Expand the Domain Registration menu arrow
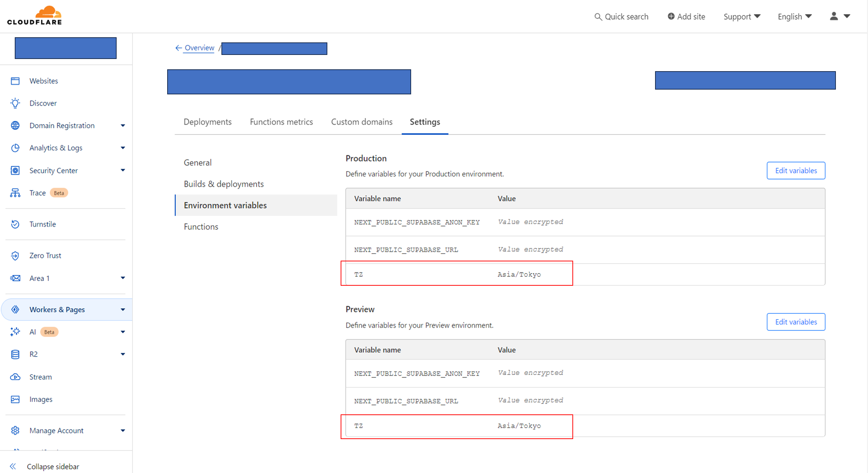 pyautogui.click(x=123, y=126)
